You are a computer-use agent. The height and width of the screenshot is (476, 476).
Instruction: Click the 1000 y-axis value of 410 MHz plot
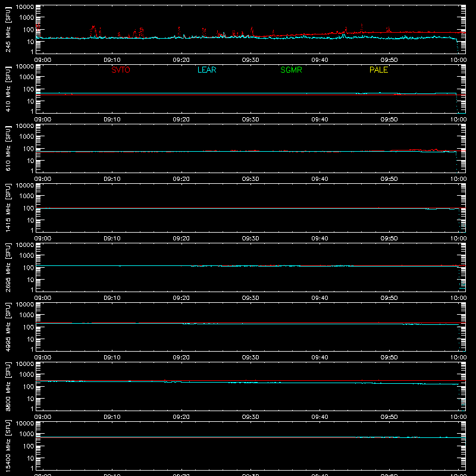coord(27,77)
